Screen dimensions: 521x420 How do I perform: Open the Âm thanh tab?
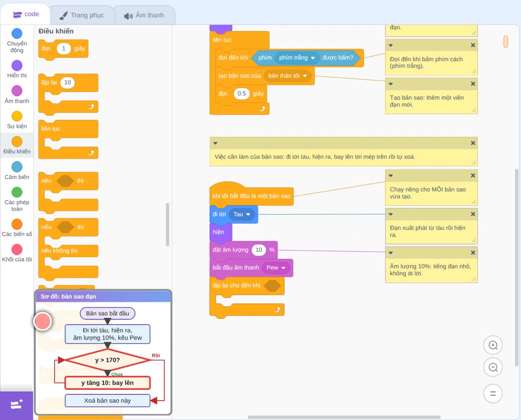tap(144, 15)
